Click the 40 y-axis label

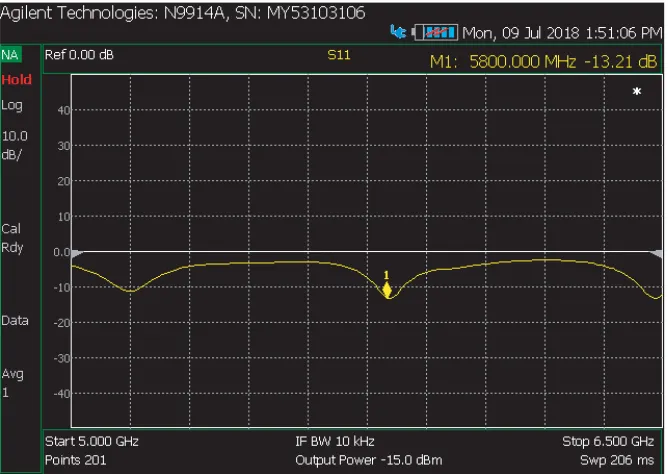[64, 110]
